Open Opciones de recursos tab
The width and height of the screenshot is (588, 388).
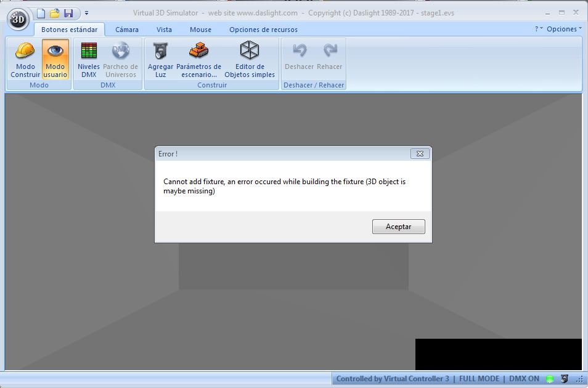263,30
